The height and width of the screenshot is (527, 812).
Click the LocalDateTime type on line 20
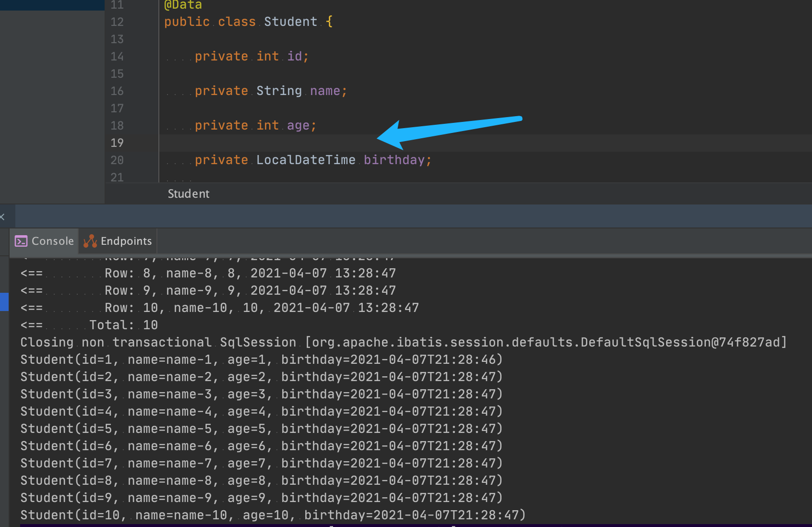(306, 160)
